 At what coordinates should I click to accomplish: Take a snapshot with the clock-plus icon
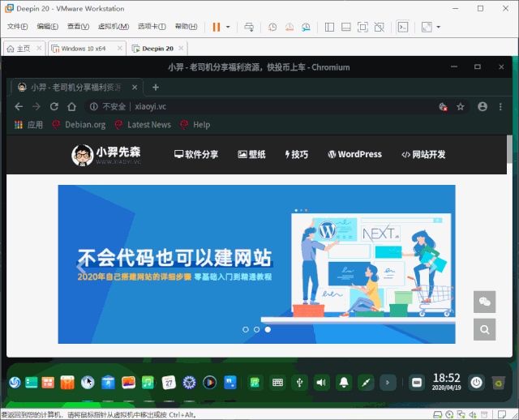[272, 27]
